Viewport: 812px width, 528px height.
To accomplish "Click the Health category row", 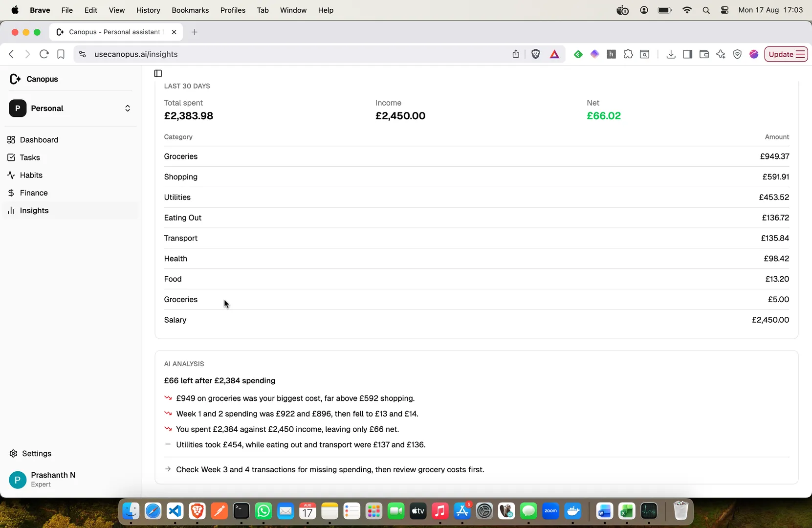I will click(x=476, y=259).
